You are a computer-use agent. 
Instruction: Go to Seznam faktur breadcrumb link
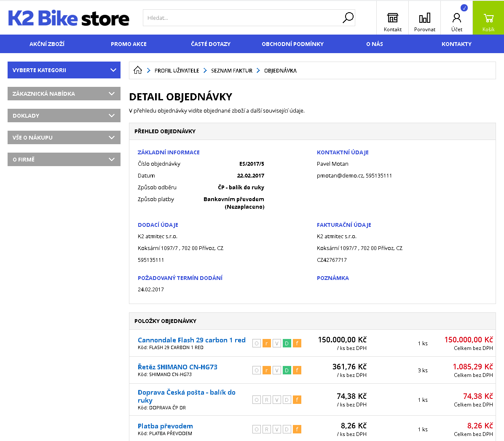[232, 70]
